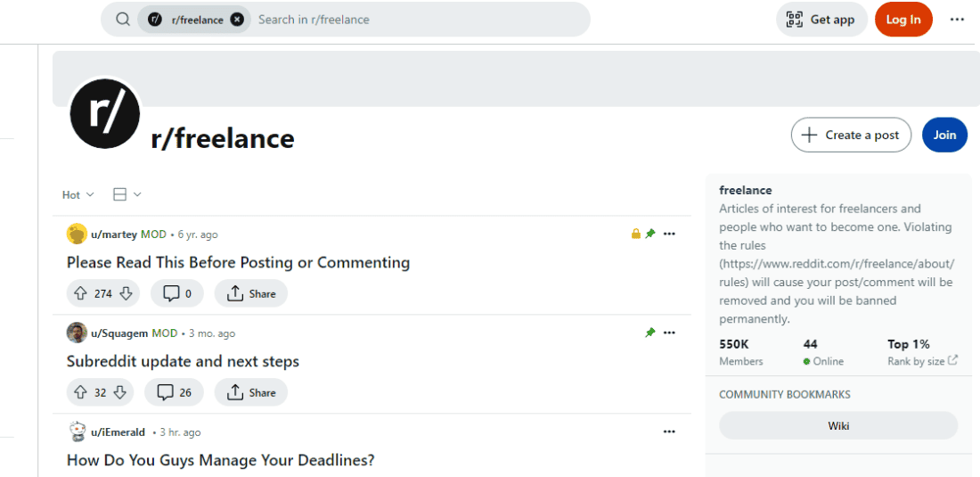Join the r/freelance community
The image size is (980, 477).
coord(944,135)
